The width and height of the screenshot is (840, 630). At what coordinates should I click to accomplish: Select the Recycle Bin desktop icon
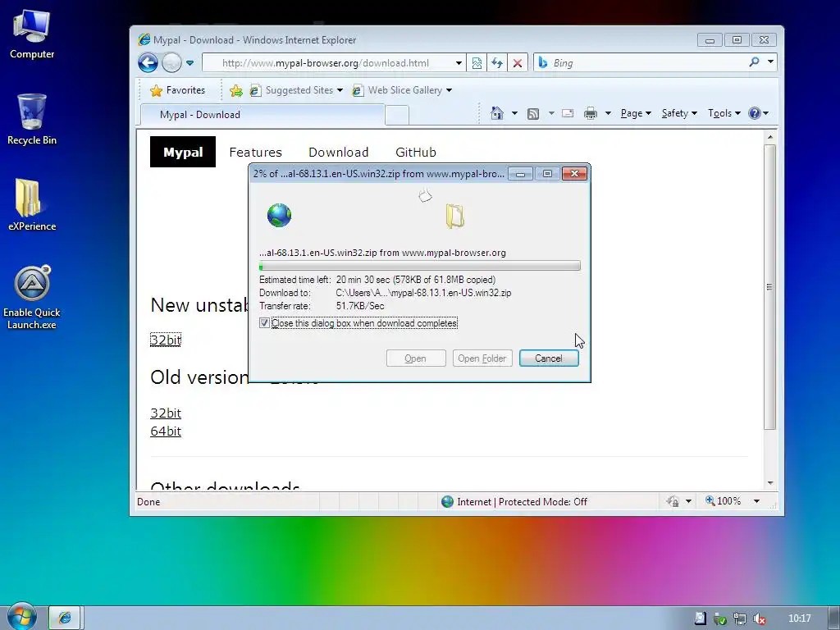pos(32,120)
